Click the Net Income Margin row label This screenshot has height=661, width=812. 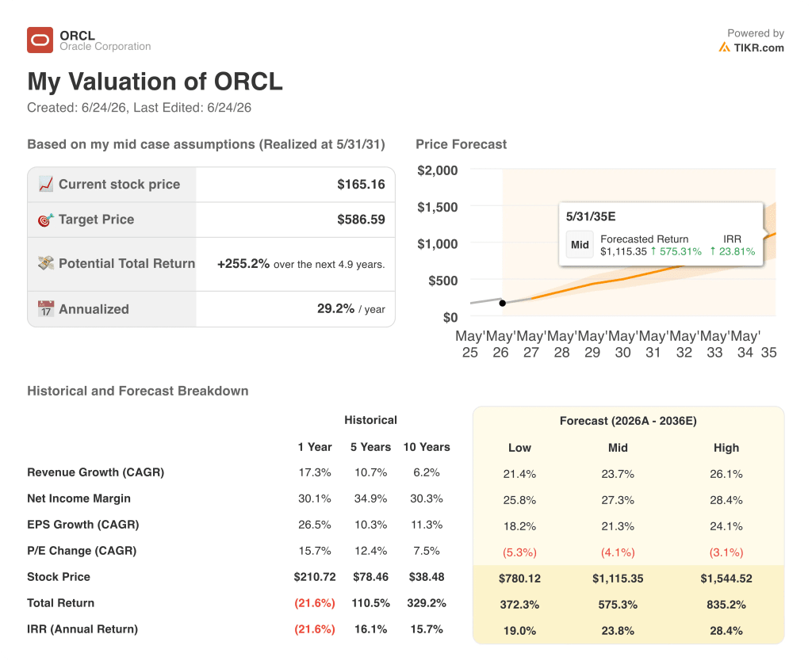79,499
